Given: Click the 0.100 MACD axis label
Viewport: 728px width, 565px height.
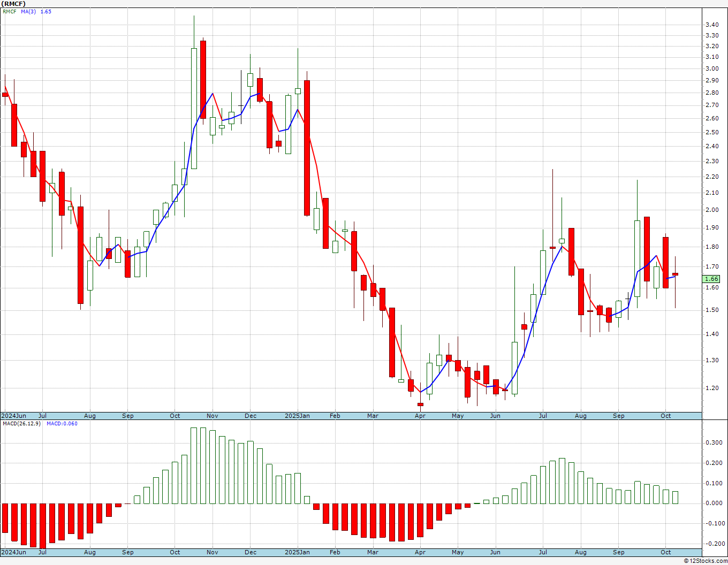Looking at the screenshot, I should (713, 483).
